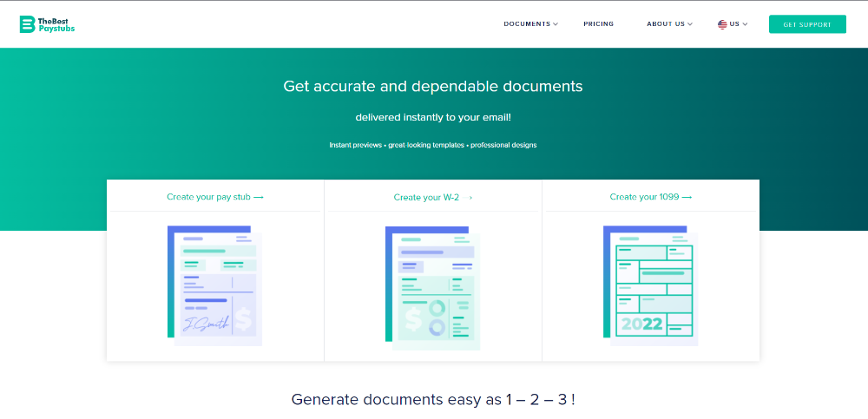This screenshot has width=868, height=419.
Task: Follow the Create your 1099 link
Action: point(645,197)
